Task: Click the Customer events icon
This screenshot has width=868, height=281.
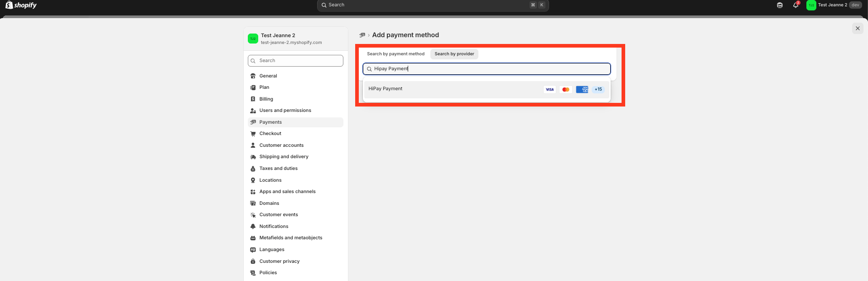Action: [x=253, y=215]
